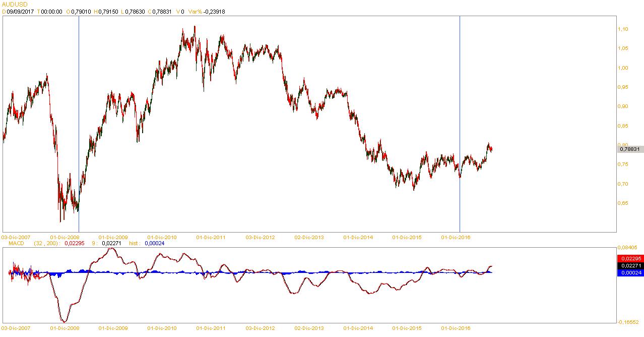Screen dimensions: 644x337
Task: Select the right blue vertical line at Dec 2016
Action: click(x=460, y=124)
